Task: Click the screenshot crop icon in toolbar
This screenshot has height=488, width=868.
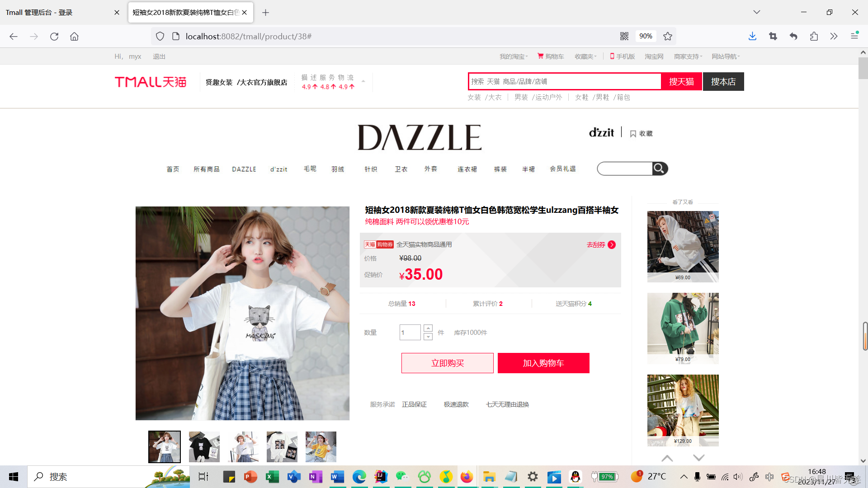Action: pyautogui.click(x=773, y=36)
